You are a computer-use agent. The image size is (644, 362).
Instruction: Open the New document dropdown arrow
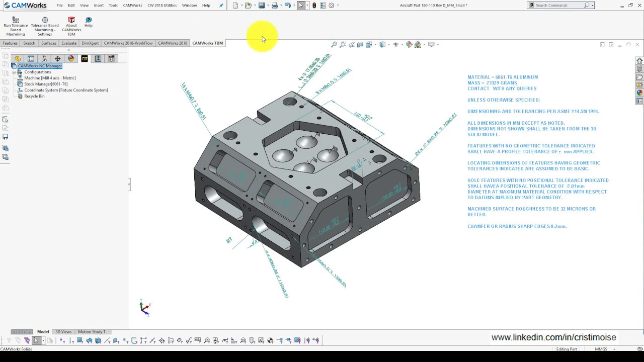(x=242, y=5)
